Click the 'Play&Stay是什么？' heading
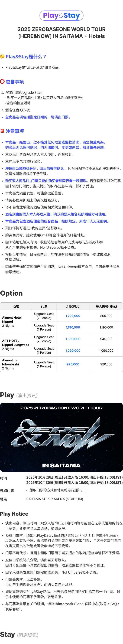Viewport: 123px width, 644px height. click(x=26, y=57)
